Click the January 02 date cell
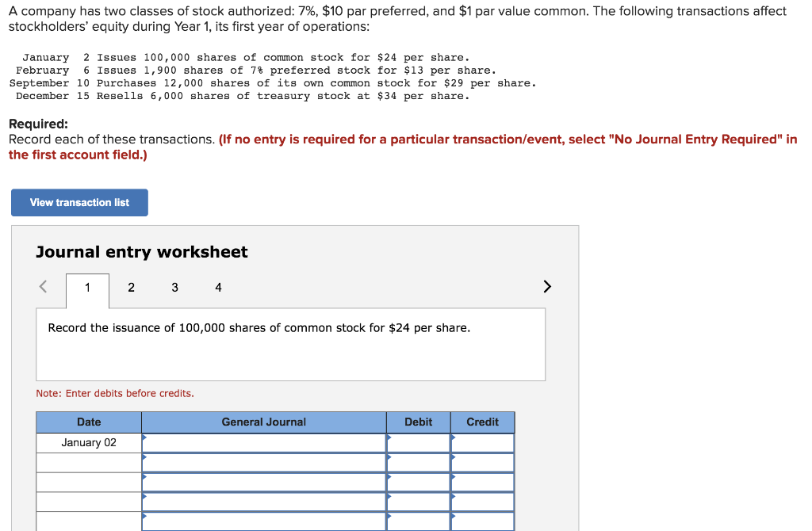The height and width of the screenshot is (531, 812). 89,443
